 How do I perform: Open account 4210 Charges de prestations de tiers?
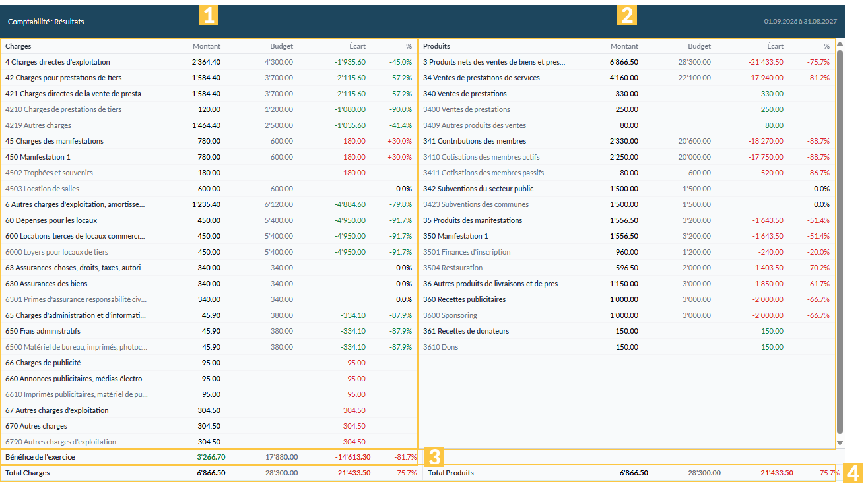pos(210,109)
